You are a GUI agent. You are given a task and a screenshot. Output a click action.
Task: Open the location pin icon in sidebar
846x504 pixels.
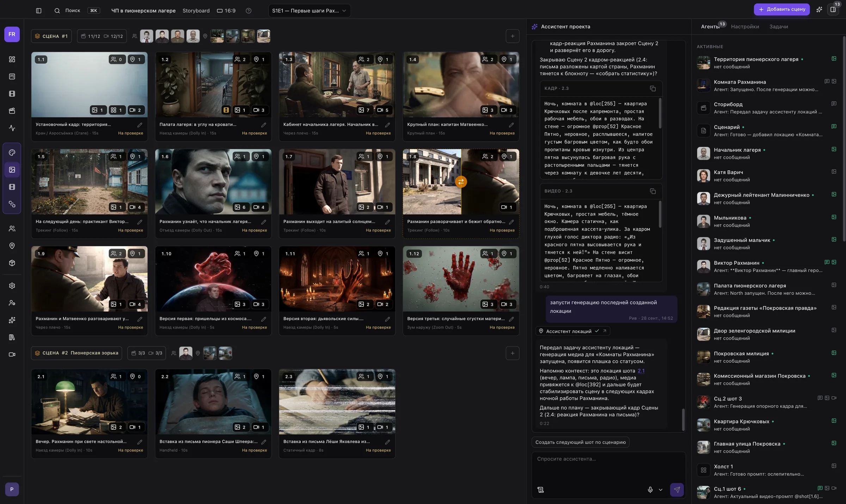(x=12, y=246)
